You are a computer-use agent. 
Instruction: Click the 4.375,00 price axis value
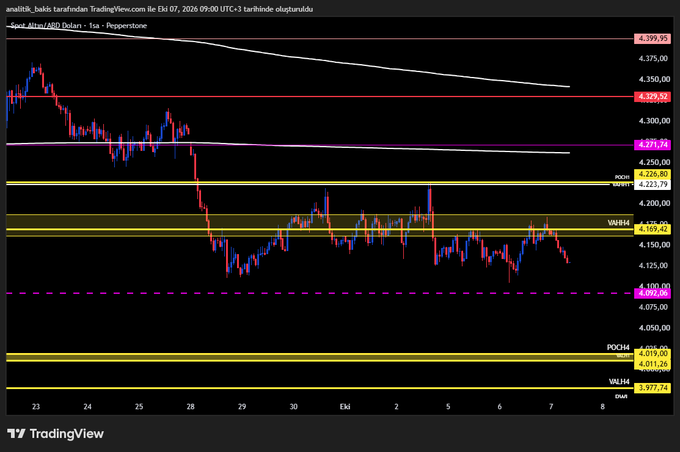tap(654, 59)
